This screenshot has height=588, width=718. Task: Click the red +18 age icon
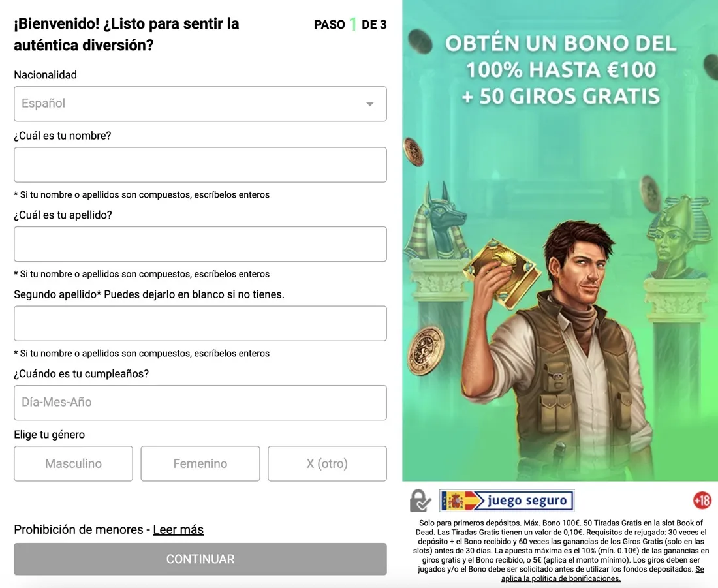(x=702, y=500)
